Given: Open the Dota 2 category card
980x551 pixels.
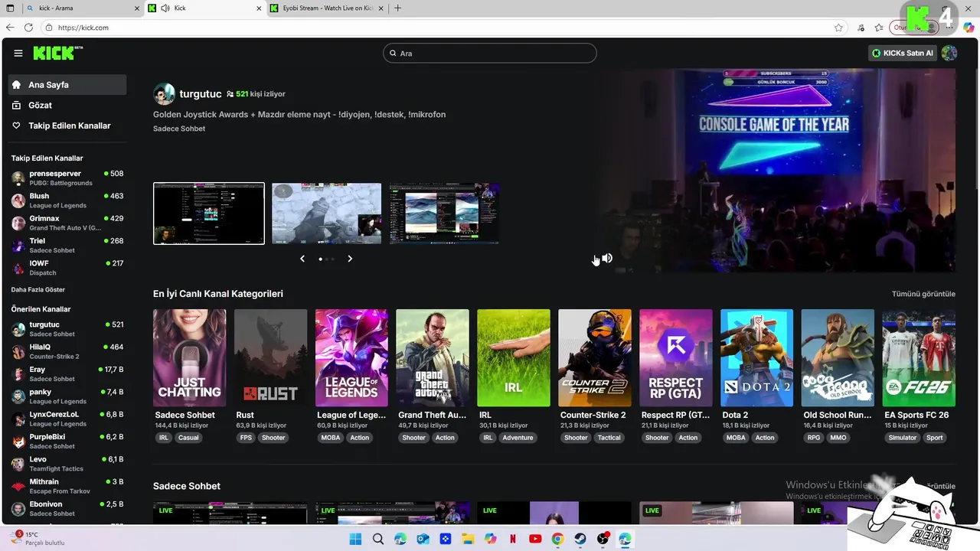Looking at the screenshot, I should tap(756, 357).
